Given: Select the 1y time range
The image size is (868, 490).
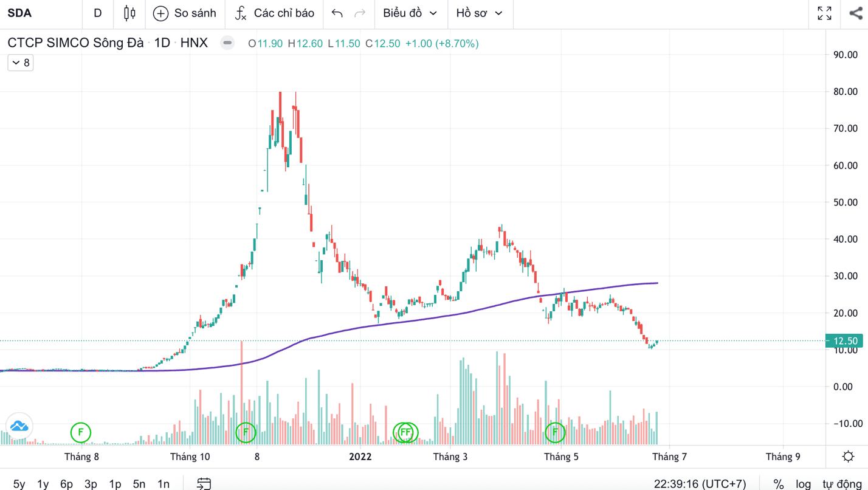Looking at the screenshot, I should (x=43, y=484).
